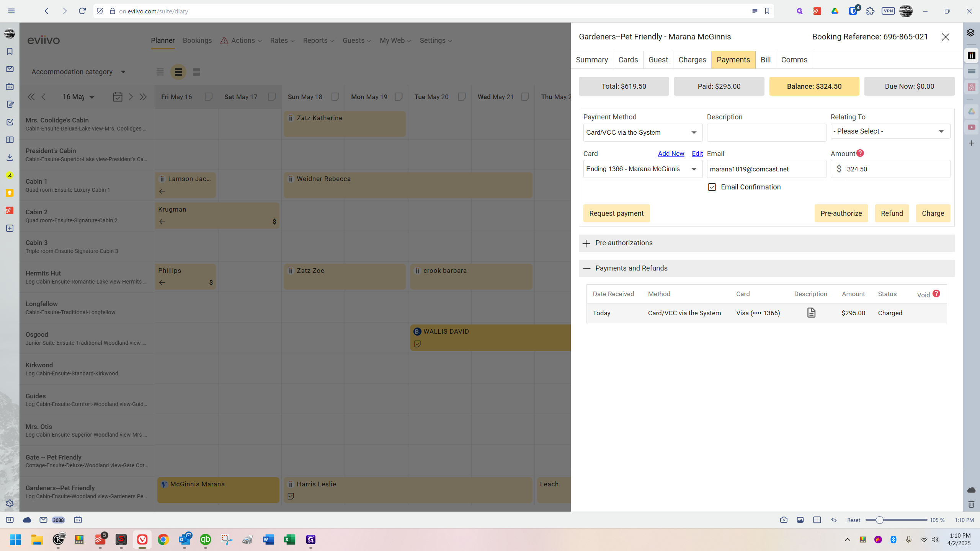This screenshot has width=980, height=551.
Task: Open the sidebar settings gear icon
Action: coord(10,504)
